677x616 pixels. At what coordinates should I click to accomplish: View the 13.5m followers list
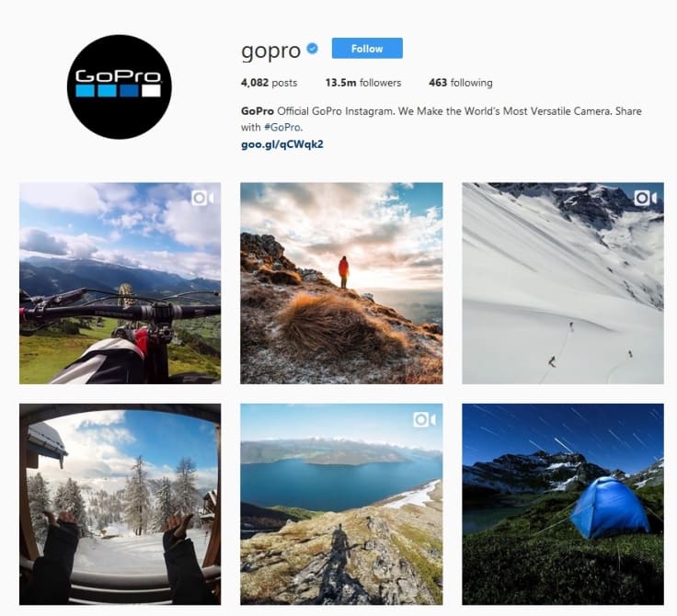363,83
